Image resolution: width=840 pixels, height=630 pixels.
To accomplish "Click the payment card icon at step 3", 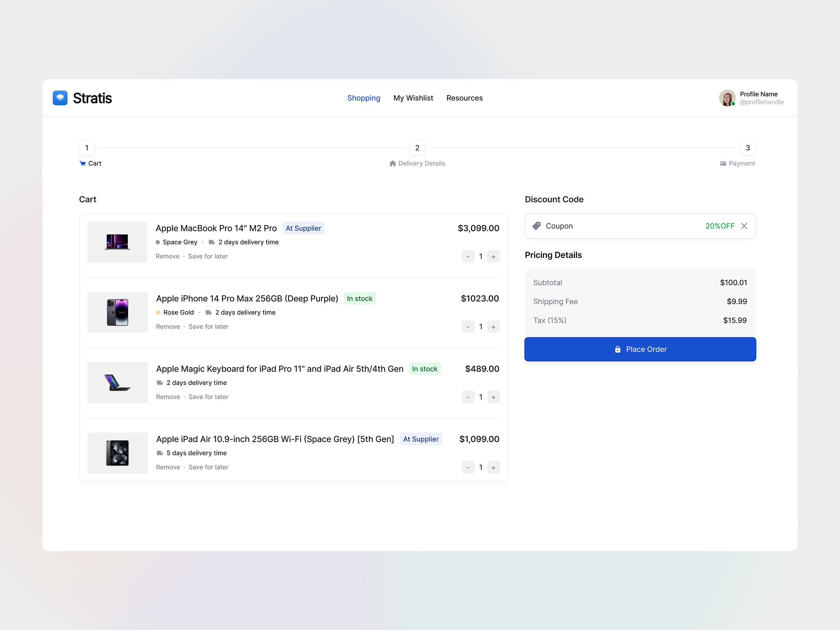I will (723, 163).
